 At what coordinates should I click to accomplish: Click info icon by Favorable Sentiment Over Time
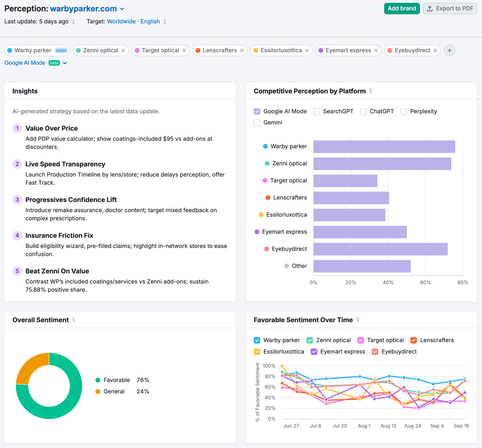point(358,320)
